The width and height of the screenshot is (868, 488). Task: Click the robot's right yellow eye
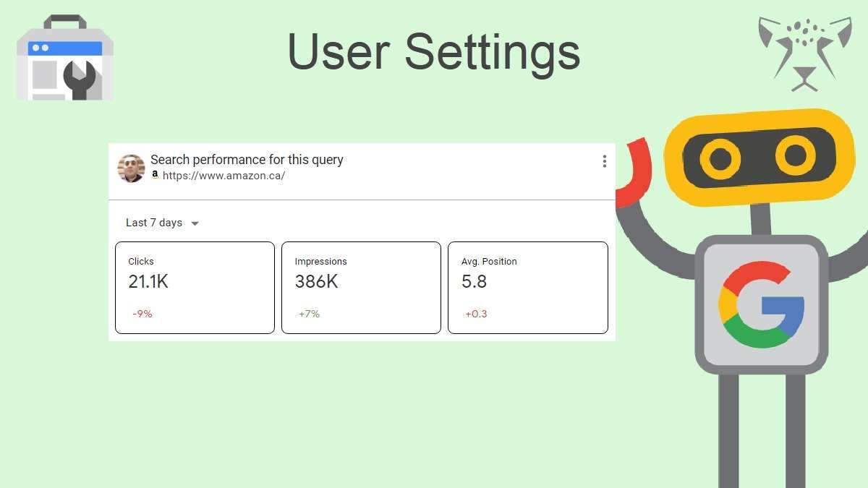[795, 155]
